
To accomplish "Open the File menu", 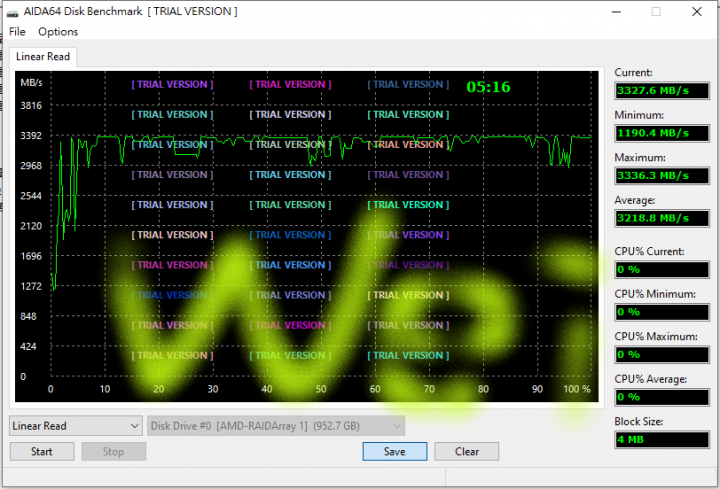I will tap(17, 32).
